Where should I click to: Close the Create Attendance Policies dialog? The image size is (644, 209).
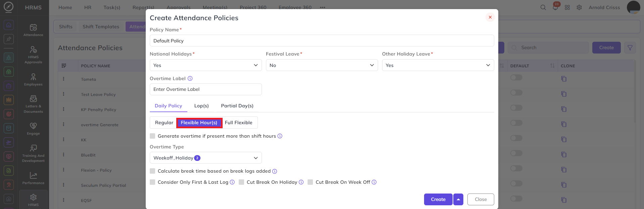click(490, 17)
